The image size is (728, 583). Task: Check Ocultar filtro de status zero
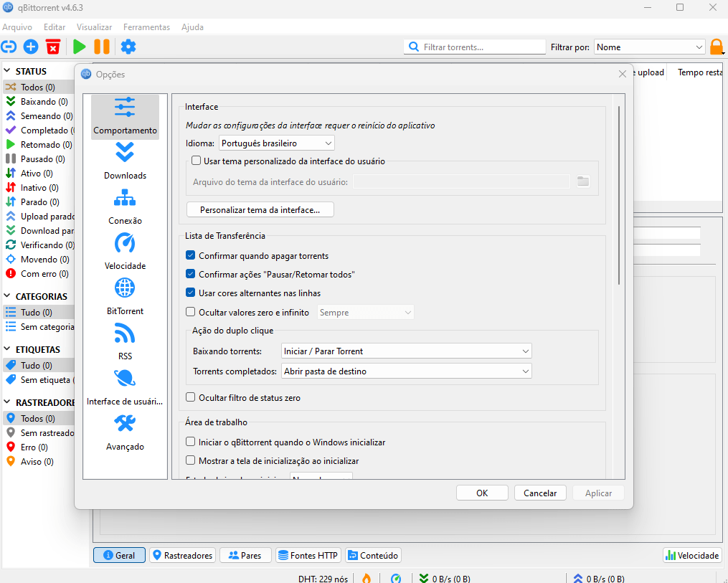point(190,397)
